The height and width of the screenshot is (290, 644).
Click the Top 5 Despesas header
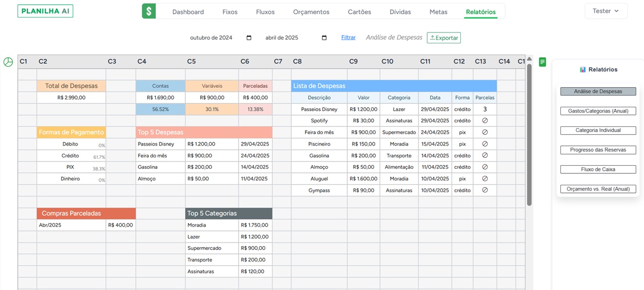204,132
